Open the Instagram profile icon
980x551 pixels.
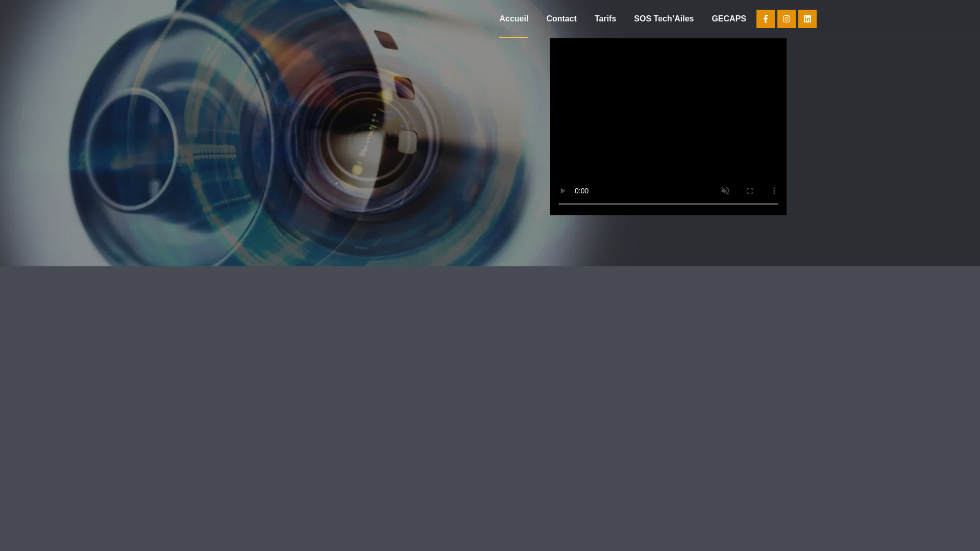(x=786, y=19)
